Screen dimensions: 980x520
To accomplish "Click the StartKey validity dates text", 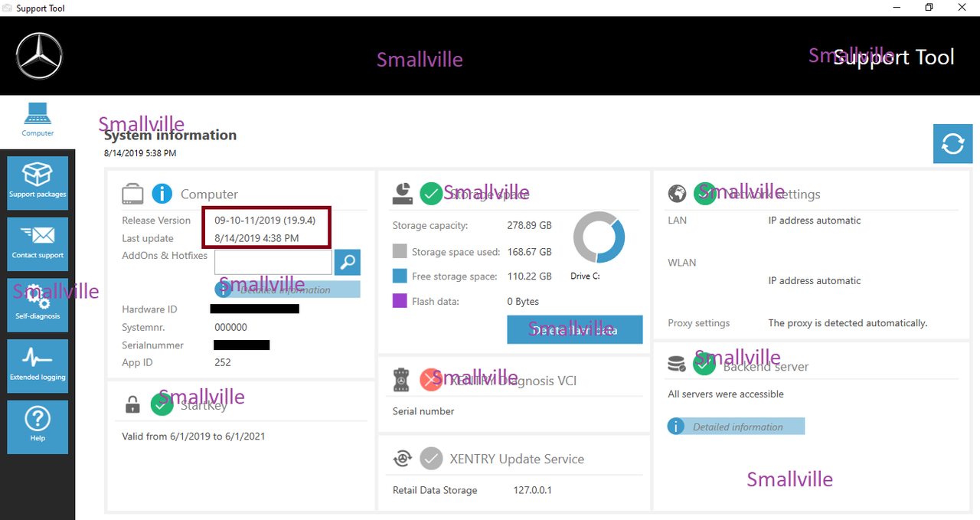I will tap(194, 437).
